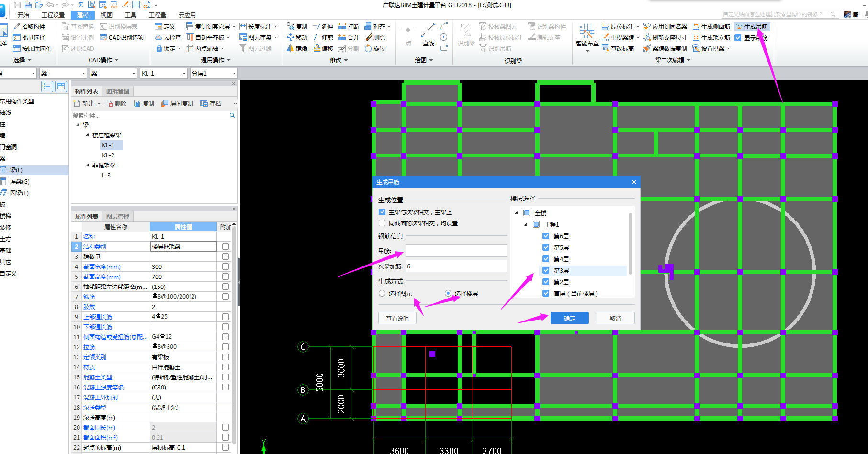
Task: Click the 删除 delete tool in the modify group
Action: tap(375, 37)
